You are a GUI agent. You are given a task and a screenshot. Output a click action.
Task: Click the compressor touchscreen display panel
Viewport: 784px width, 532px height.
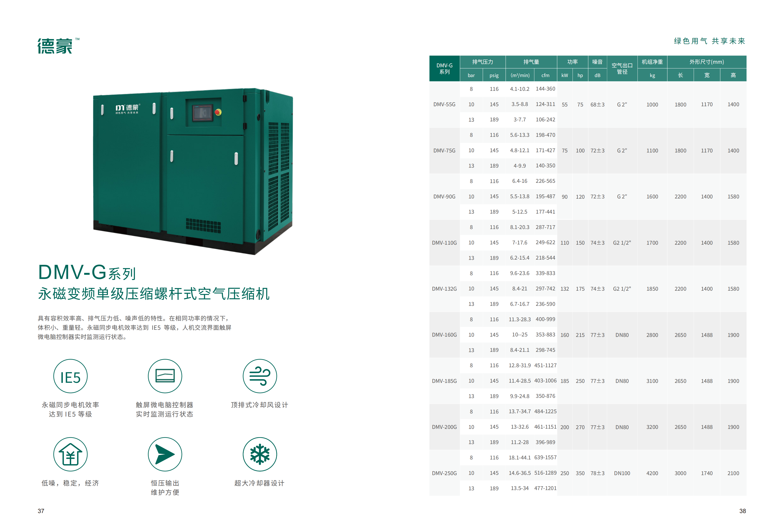tap(202, 113)
